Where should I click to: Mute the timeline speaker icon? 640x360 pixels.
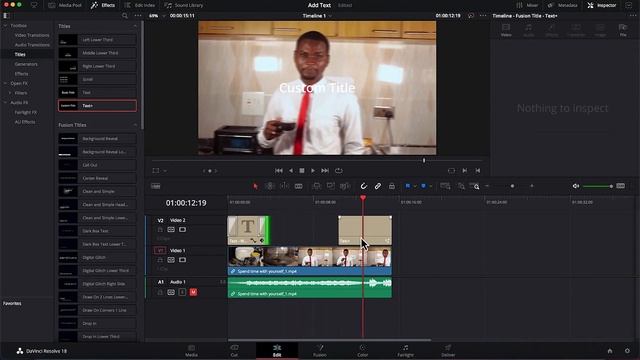pos(576,186)
